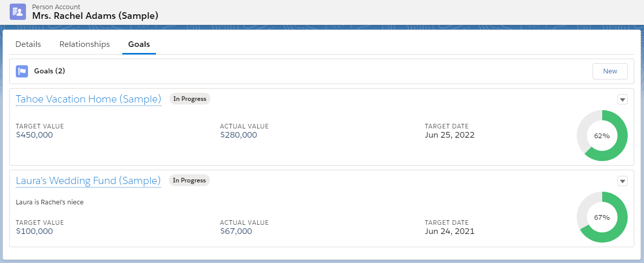Open the Details tab
The height and width of the screenshot is (263, 644).
[28, 44]
